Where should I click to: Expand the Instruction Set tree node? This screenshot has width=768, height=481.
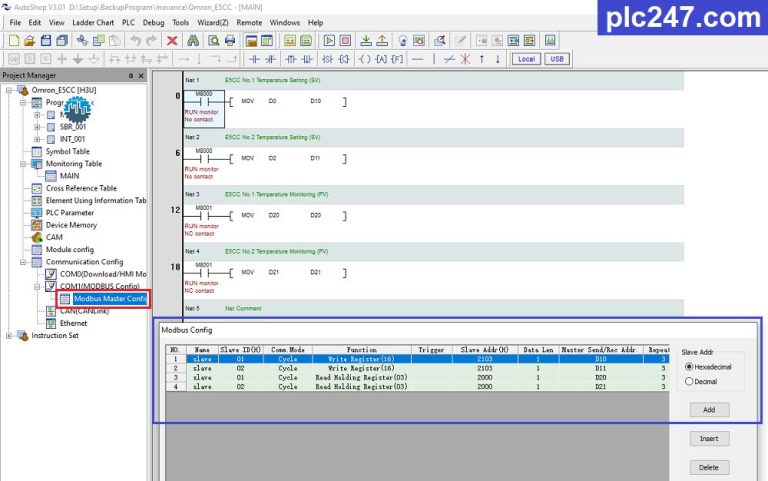9,336
